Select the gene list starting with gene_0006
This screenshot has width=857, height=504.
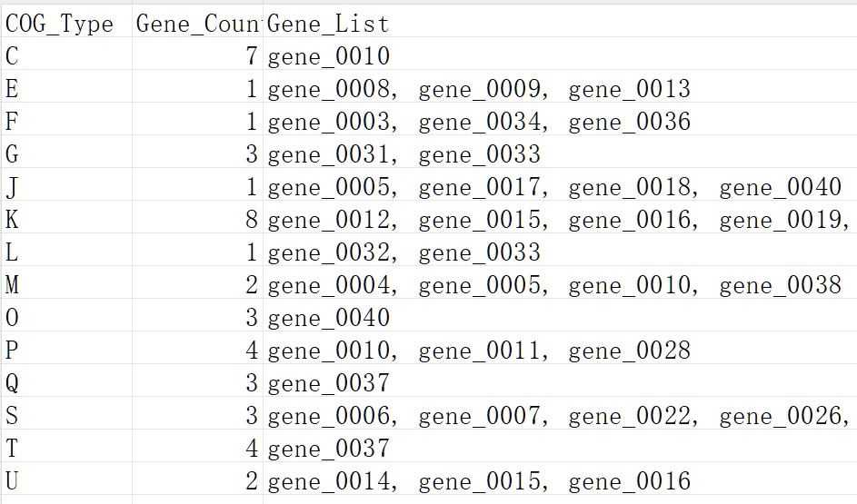click(x=558, y=416)
